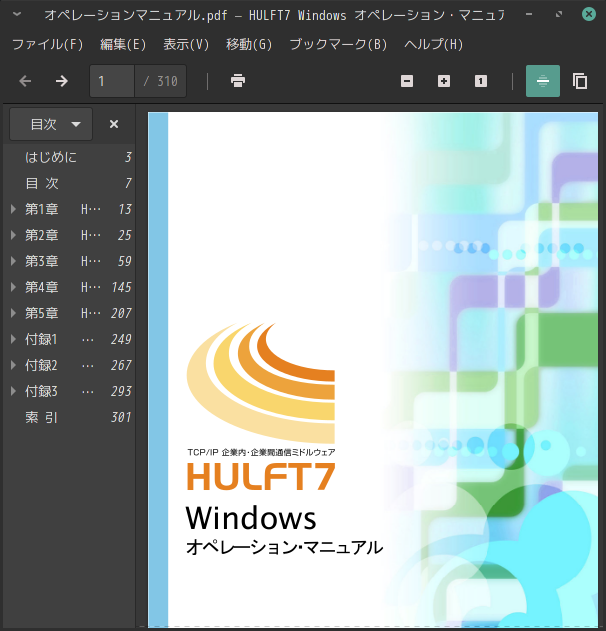Open the 編集(E) menu
606x631 pixels.
(x=123, y=44)
